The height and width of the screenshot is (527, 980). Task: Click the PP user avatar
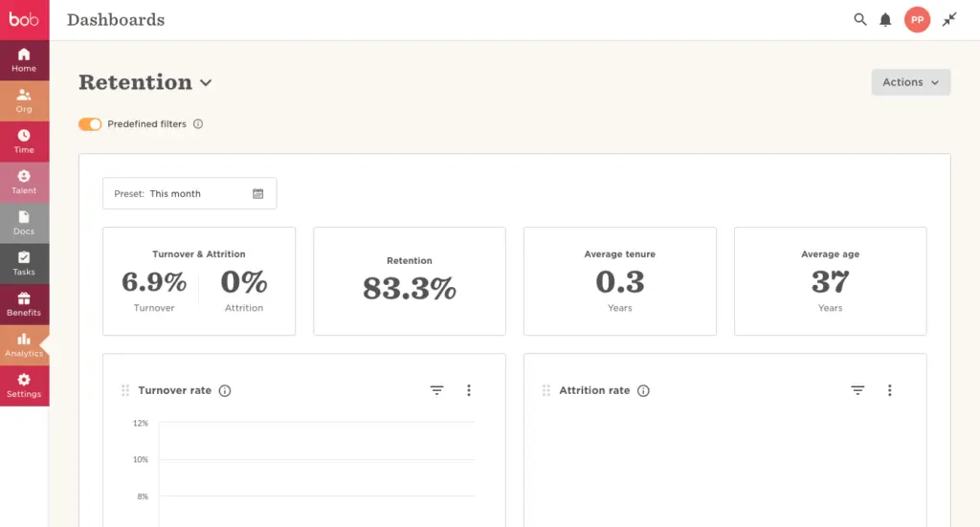tap(917, 20)
